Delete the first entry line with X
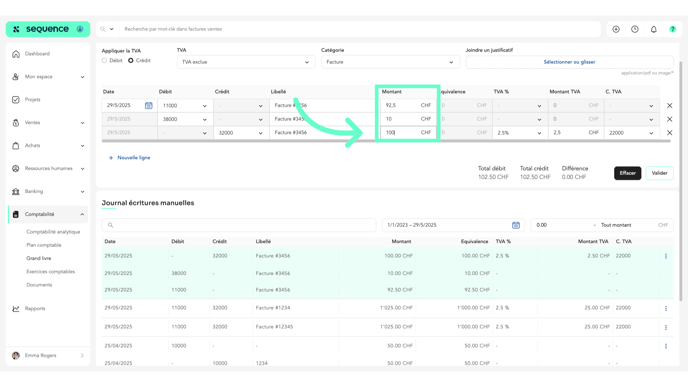Screen dimensions: 688x387 pos(670,106)
